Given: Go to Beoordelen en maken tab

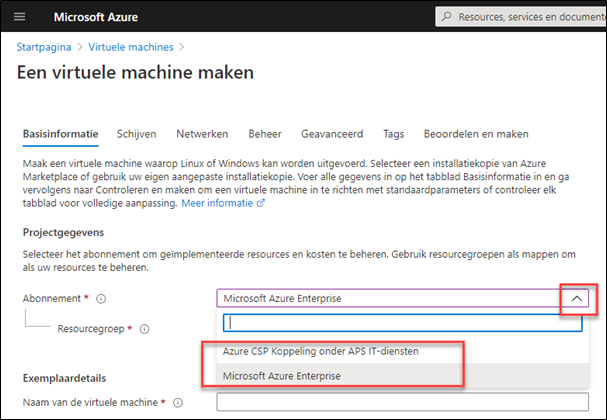Looking at the screenshot, I should pos(476,134).
